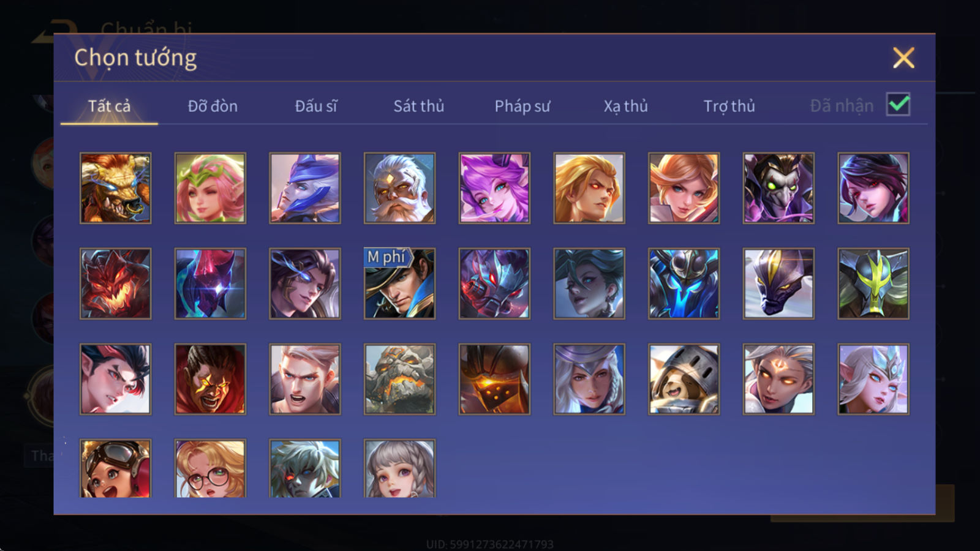Pick the white-bearded old man hero
Viewport: 980px width, 551px height.
tap(399, 188)
